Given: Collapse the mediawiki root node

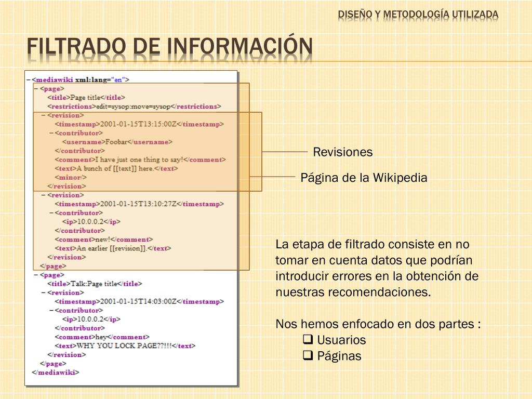Looking at the screenshot, I should click(29, 79).
